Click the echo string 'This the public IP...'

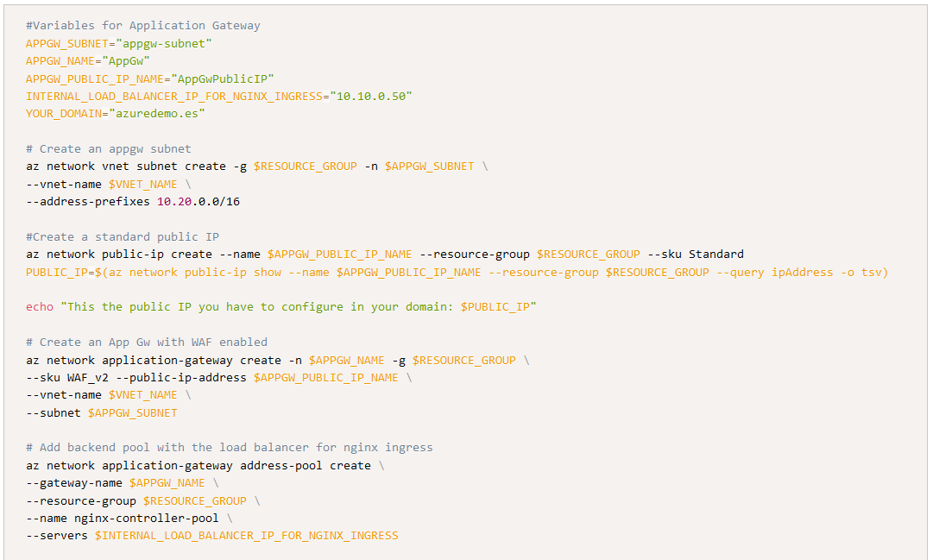coord(298,307)
